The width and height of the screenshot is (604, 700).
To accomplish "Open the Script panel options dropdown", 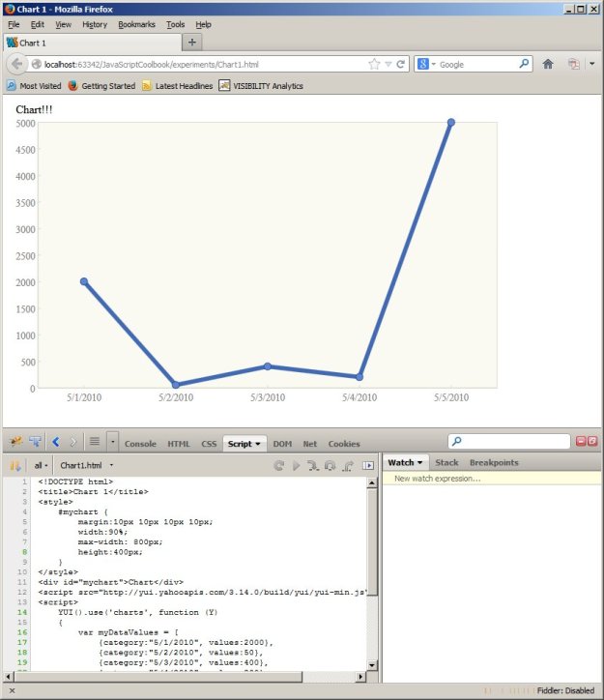I will pyautogui.click(x=259, y=444).
